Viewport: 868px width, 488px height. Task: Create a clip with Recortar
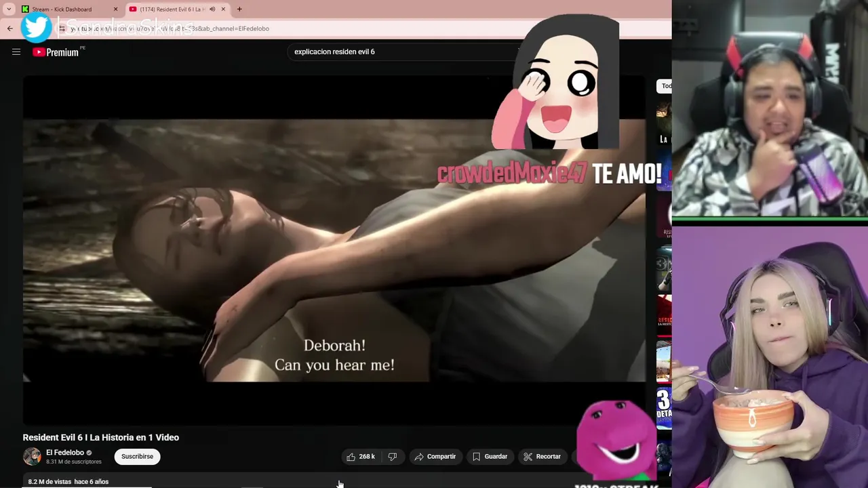542,457
